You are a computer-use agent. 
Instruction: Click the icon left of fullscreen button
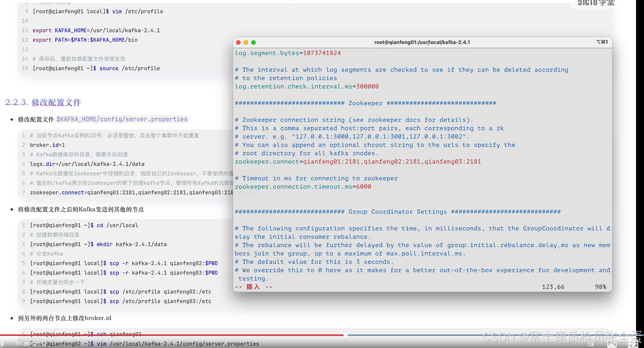coord(612,344)
